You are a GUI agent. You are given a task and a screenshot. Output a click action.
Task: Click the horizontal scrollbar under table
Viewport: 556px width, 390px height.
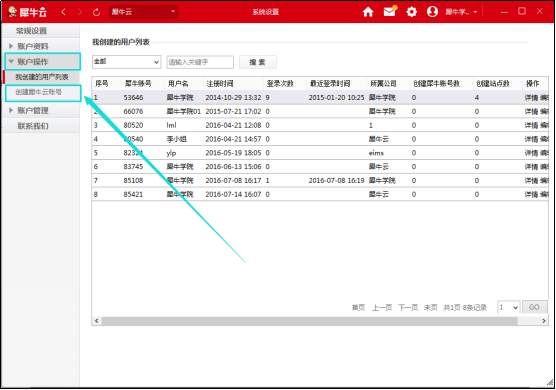point(309,321)
